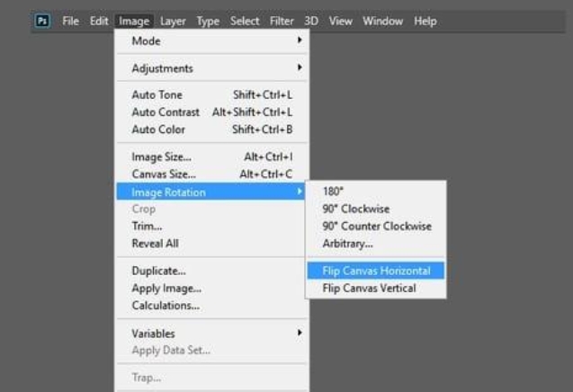Image resolution: width=573 pixels, height=392 pixels.
Task: Open the Layer menu
Action: pos(173,22)
